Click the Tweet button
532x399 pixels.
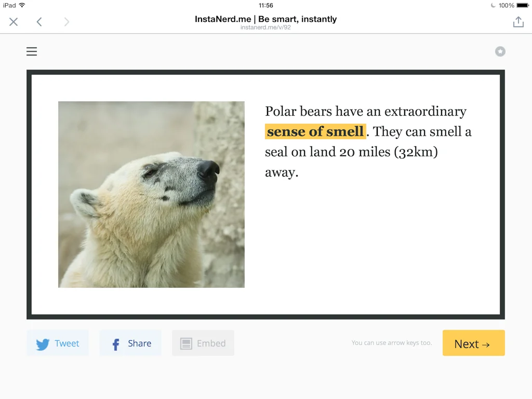(x=58, y=343)
